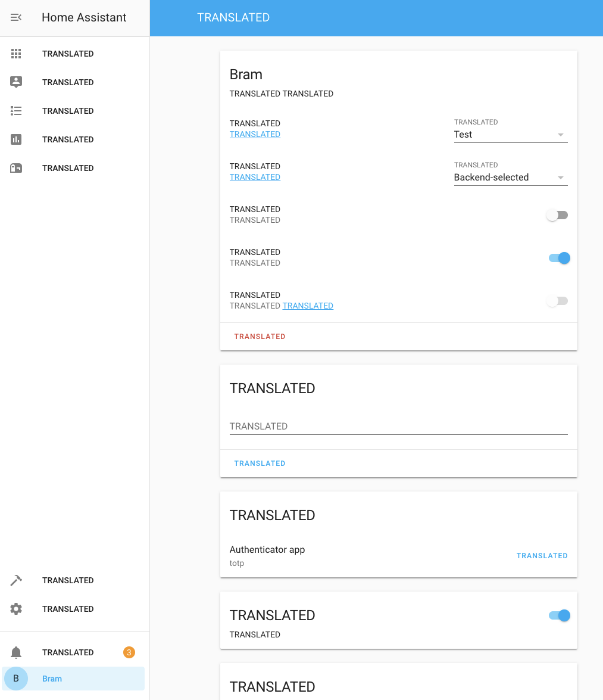Turn off the toggle in the card above the bottom
This screenshot has height=700, width=603.
point(558,615)
